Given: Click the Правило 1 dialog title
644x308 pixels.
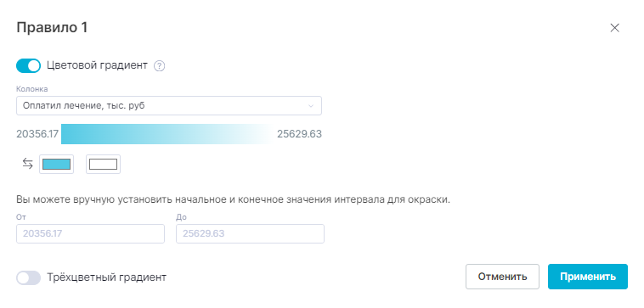Looking at the screenshot, I should [52, 28].
